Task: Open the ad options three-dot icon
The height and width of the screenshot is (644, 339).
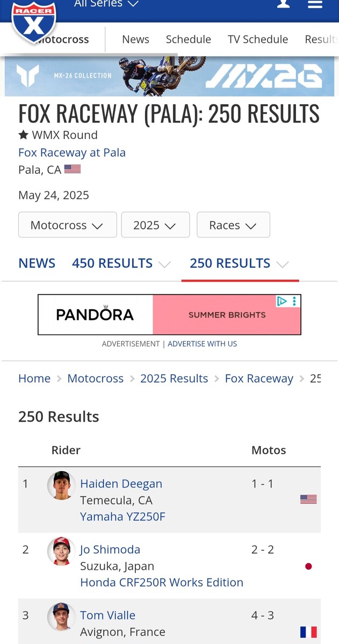Action: tap(294, 302)
